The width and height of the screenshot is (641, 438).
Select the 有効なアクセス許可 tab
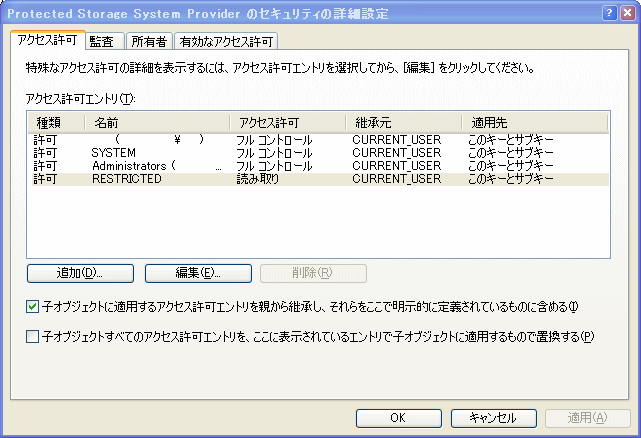226,41
